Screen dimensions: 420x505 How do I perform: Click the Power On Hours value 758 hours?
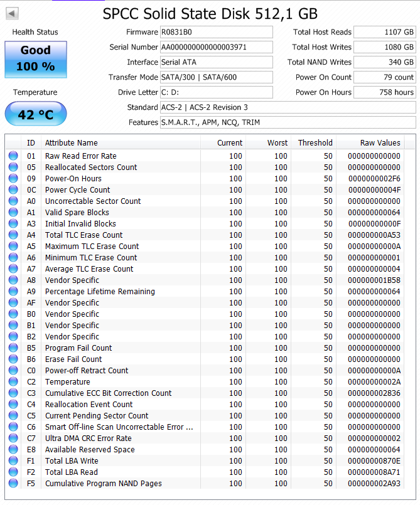click(x=385, y=92)
